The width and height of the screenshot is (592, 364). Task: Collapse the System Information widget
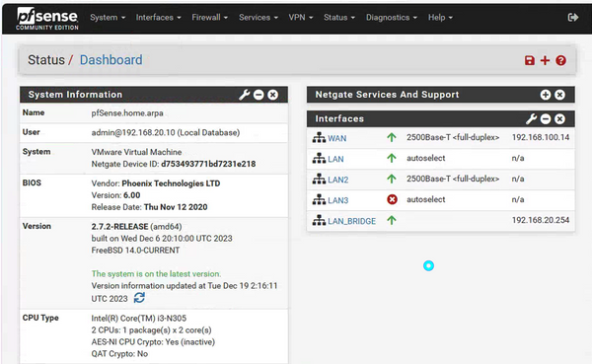[x=259, y=95]
